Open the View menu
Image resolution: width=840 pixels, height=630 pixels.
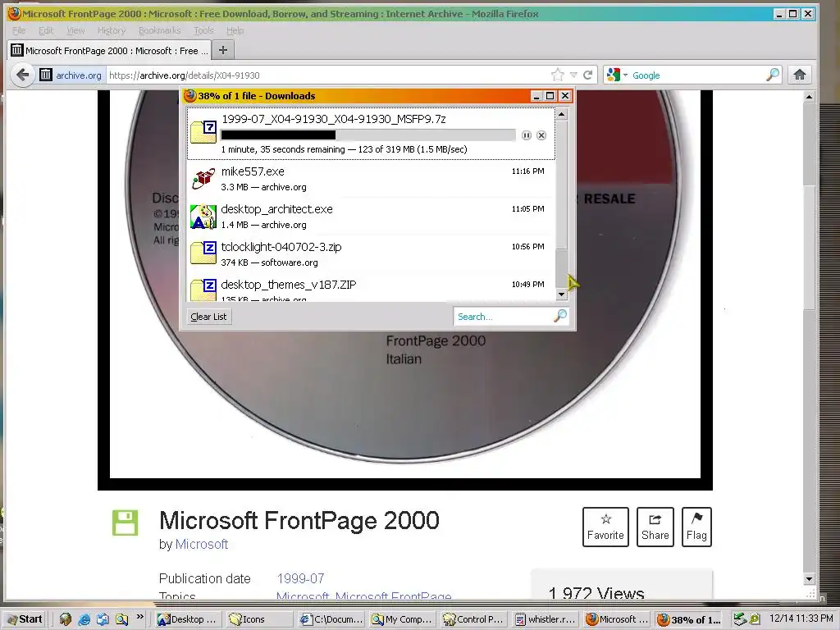coord(75,30)
